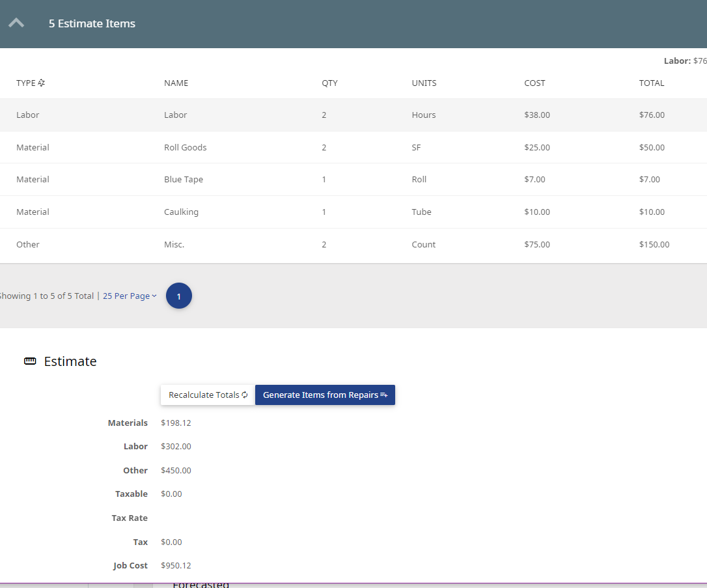Open the 25 Per Page dropdown
The width and height of the screenshot is (707, 588).
click(130, 296)
